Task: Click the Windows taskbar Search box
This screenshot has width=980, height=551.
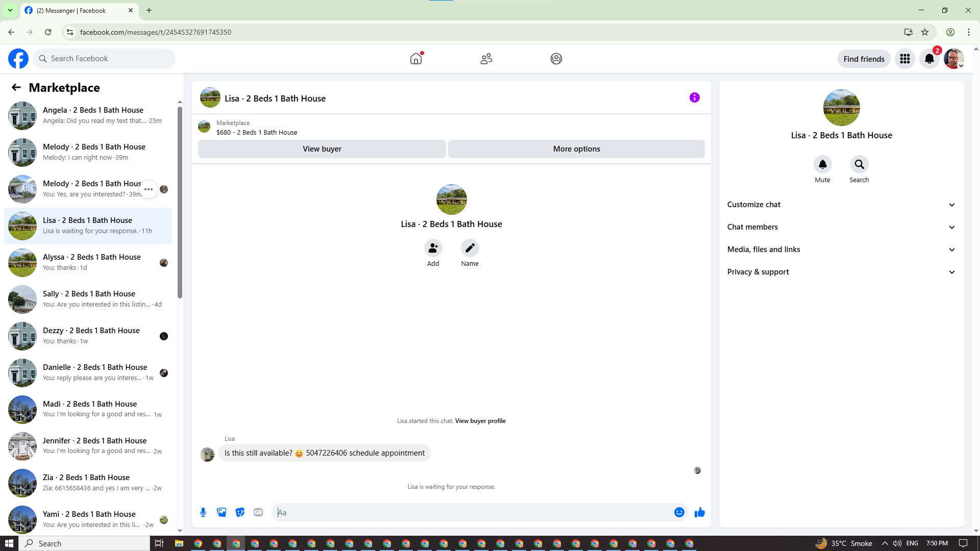Action: pos(85,543)
